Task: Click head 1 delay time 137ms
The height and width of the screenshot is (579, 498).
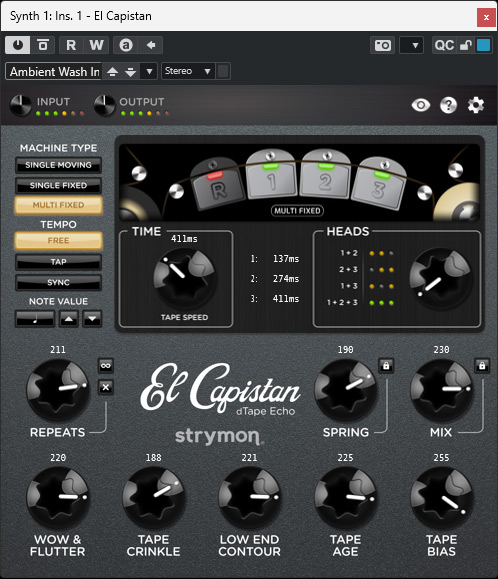Action: click(x=286, y=259)
